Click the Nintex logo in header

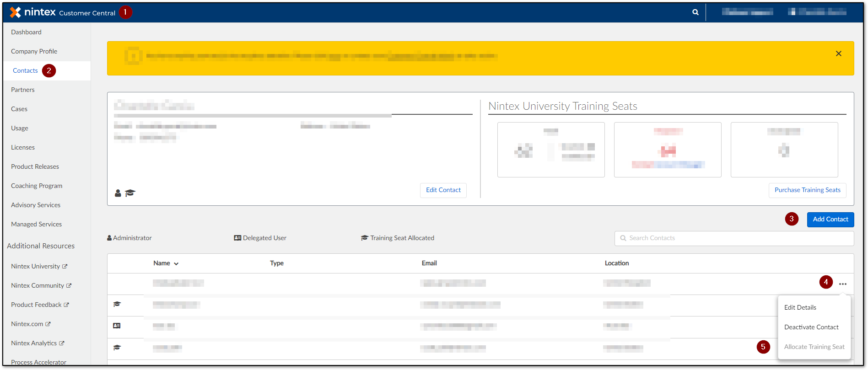pyautogui.click(x=32, y=12)
